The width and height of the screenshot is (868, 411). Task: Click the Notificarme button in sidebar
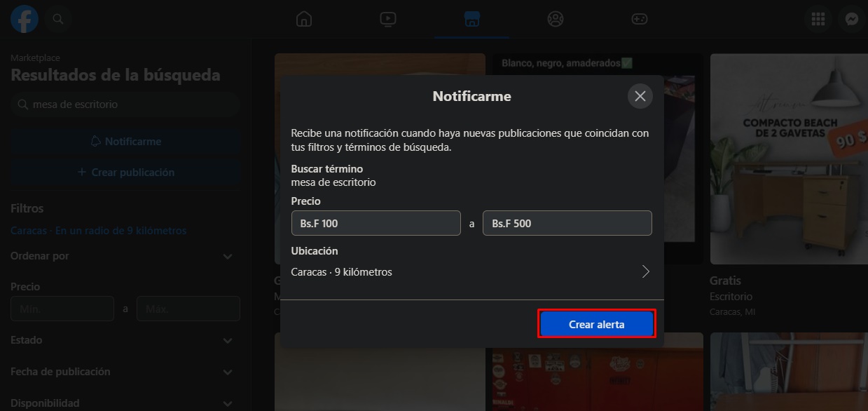pyautogui.click(x=125, y=141)
